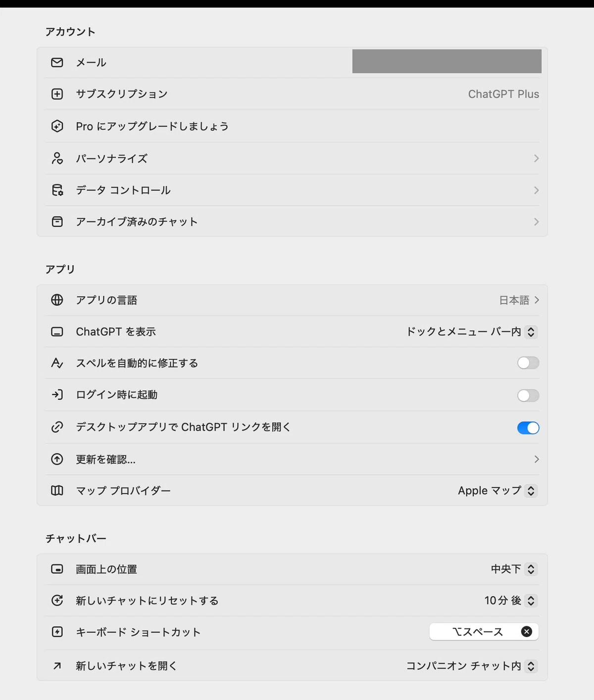Click the link icon for デスクトップアプリで ChatGPT リンクを開く
This screenshot has width=594, height=700.
click(x=57, y=427)
